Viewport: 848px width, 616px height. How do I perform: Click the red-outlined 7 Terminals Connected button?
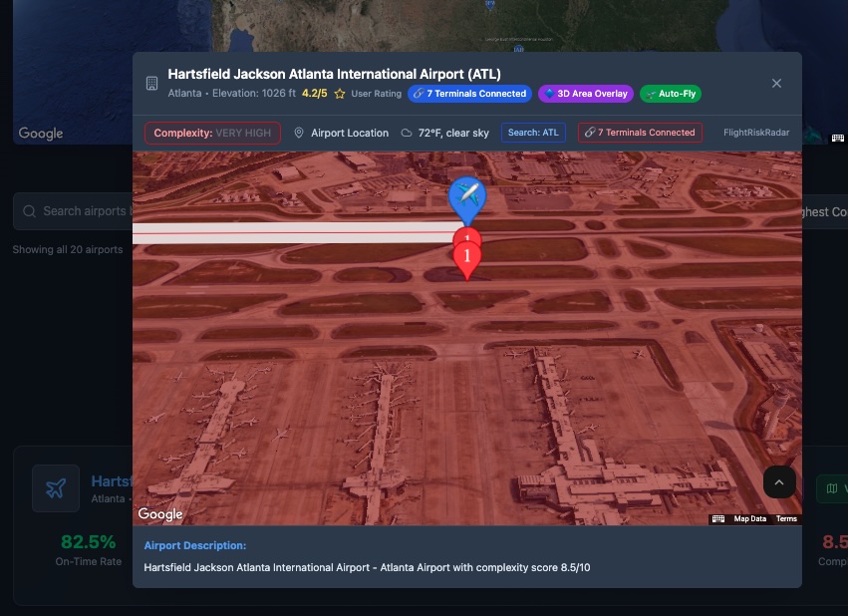641,133
